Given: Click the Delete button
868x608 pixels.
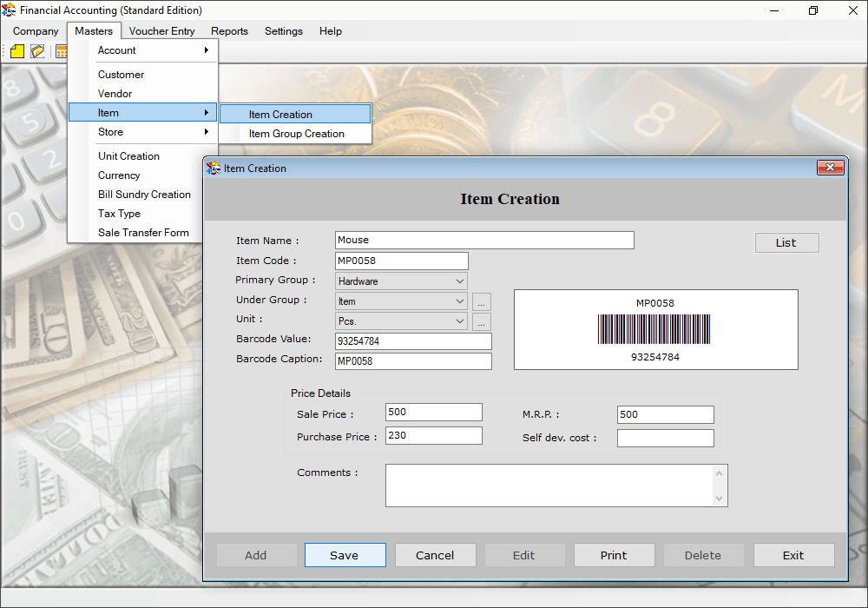Looking at the screenshot, I should [x=703, y=555].
